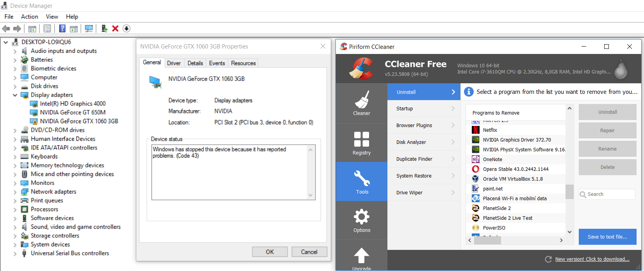Click the circled down-arrow disable device icon
This screenshot has height=271, width=644.
point(127,29)
